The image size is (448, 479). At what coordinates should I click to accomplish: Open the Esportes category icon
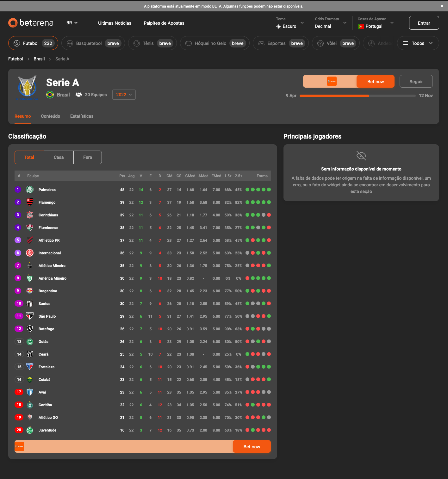pos(261,43)
